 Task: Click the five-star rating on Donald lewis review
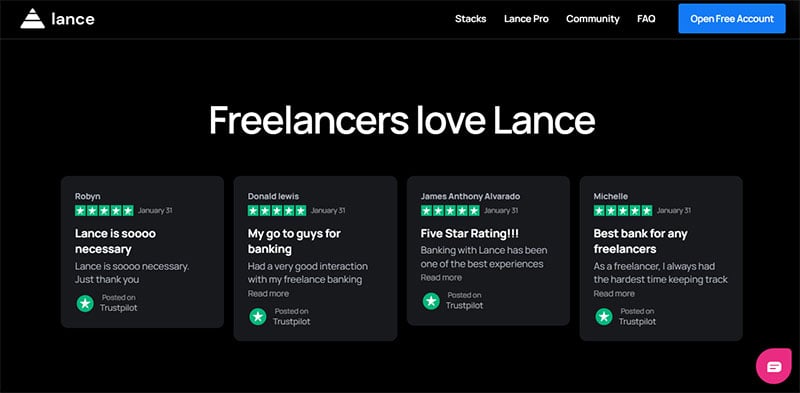coord(277,210)
